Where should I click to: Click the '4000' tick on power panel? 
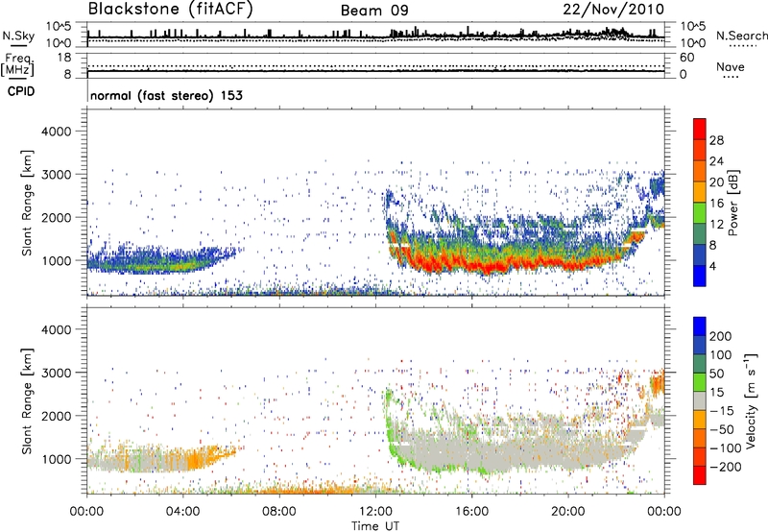click(56, 132)
